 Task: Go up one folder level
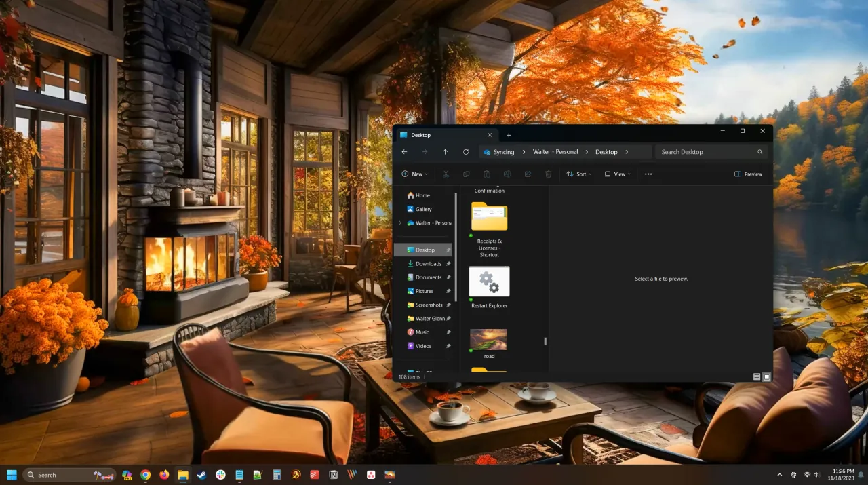tap(445, 152)
